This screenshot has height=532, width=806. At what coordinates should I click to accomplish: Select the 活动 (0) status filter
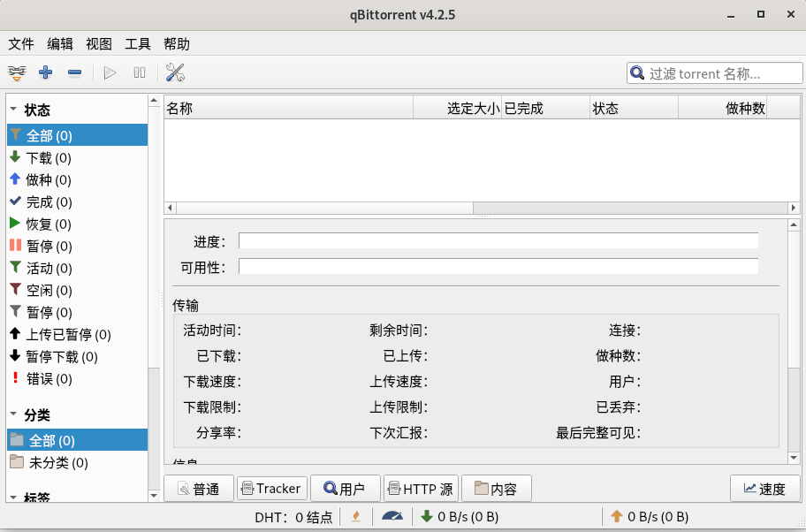tap(77, 269)
